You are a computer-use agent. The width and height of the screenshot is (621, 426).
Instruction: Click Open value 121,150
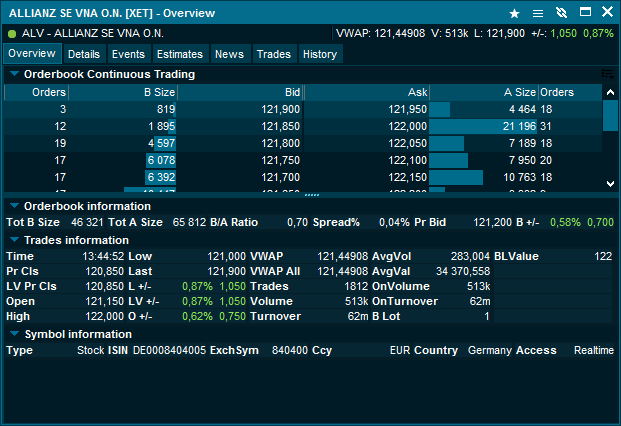click(x=105, y=302)
